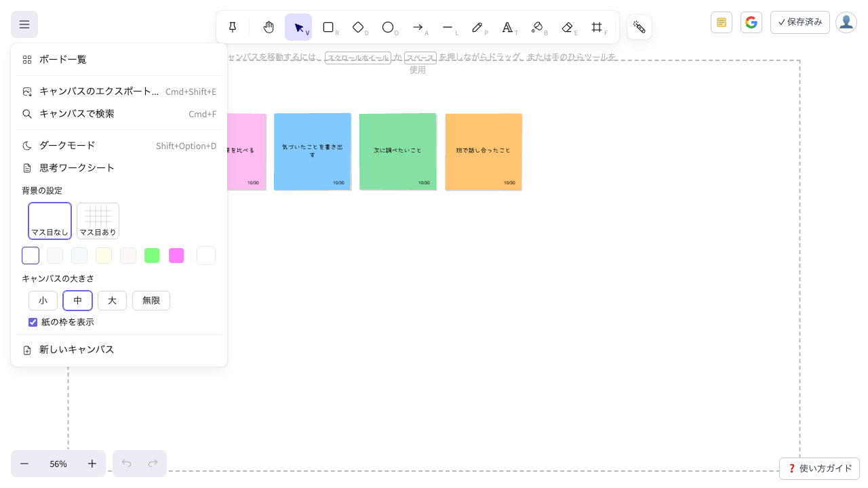Select the ellipse shape tool
This screenshot has width=868, height=488.
(388, 27)
